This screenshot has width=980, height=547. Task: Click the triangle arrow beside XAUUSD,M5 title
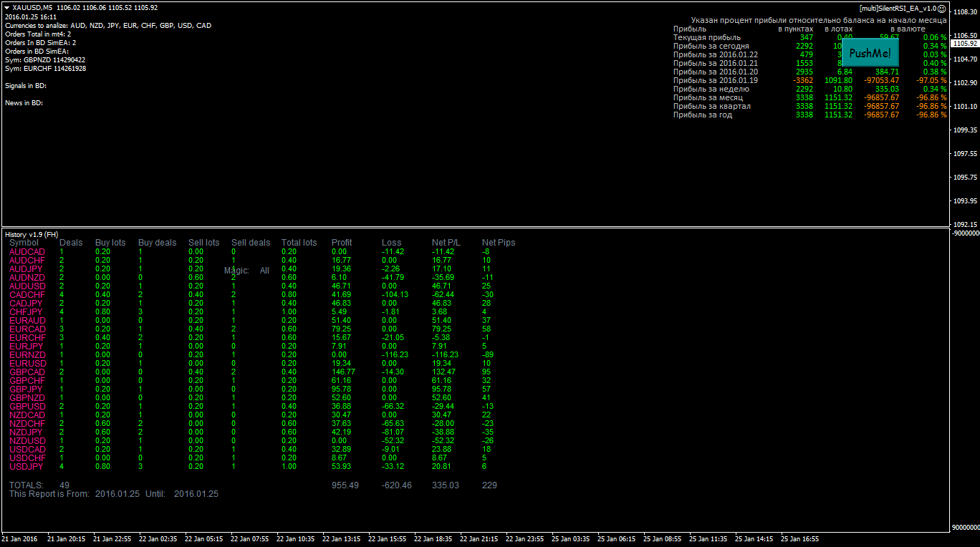click(x=7, y=8)
